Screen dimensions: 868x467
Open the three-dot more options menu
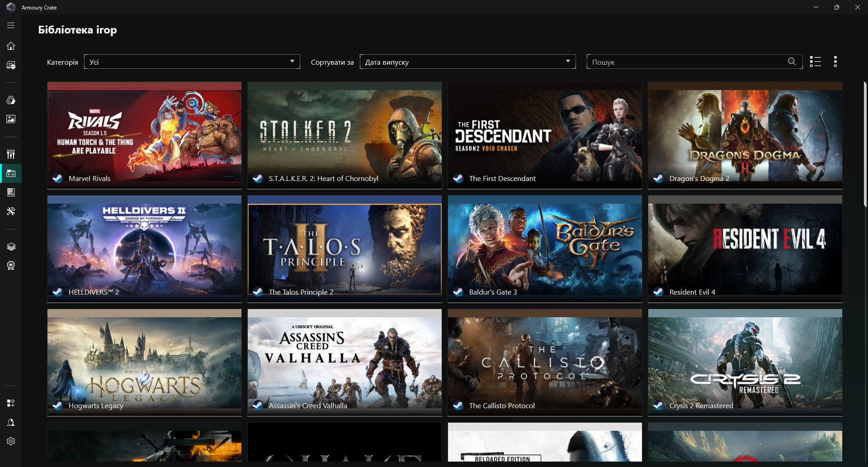[x=835, y=62]
